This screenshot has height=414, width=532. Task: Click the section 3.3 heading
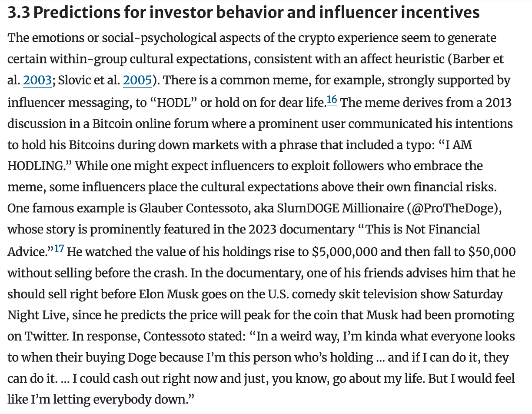[243, 13]
